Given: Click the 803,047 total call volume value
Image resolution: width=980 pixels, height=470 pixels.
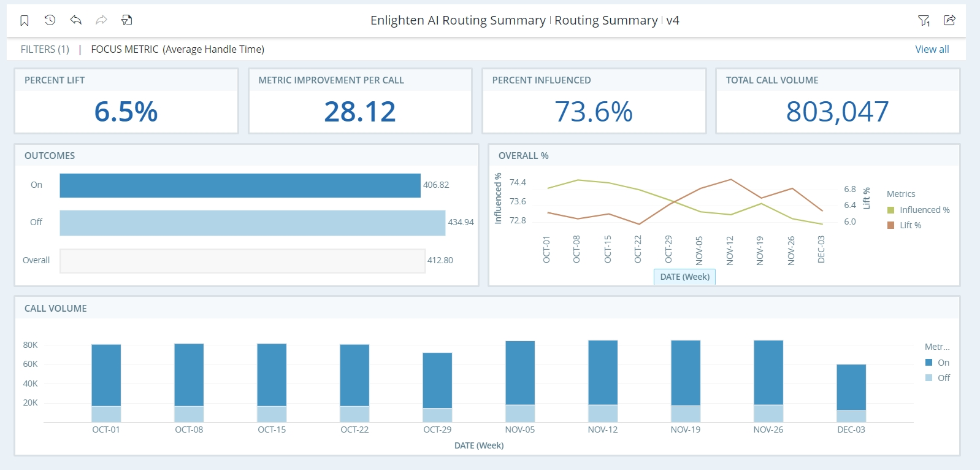Looking at the screenshot, I should [x=837, y=112].
